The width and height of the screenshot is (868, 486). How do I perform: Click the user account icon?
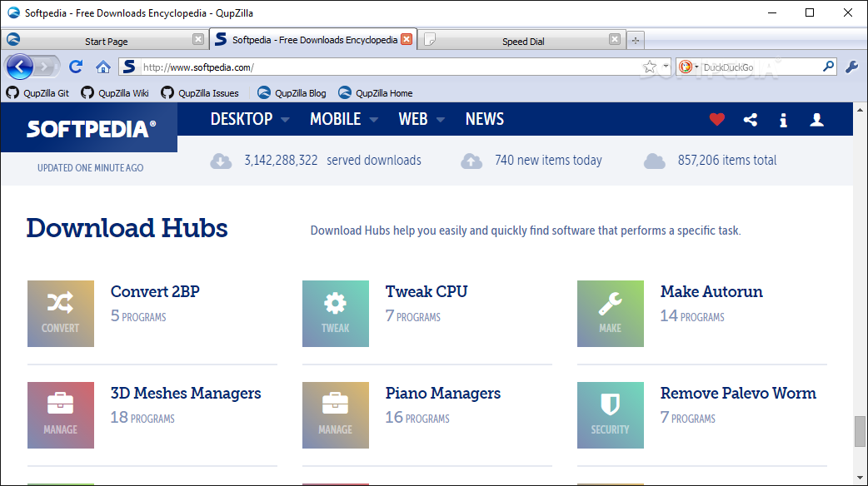pyautogui.click(x=816, y=120)
